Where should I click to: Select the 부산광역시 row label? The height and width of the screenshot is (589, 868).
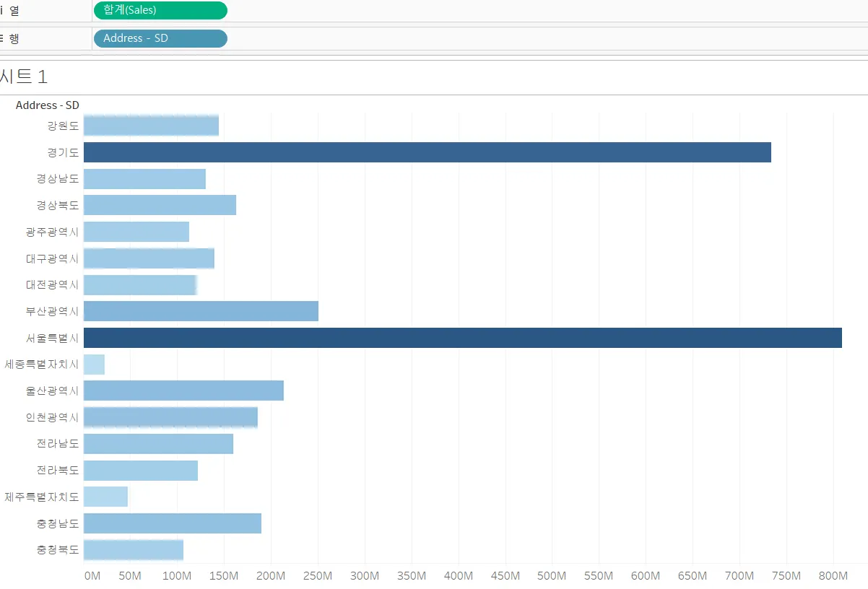coord(53,311)
